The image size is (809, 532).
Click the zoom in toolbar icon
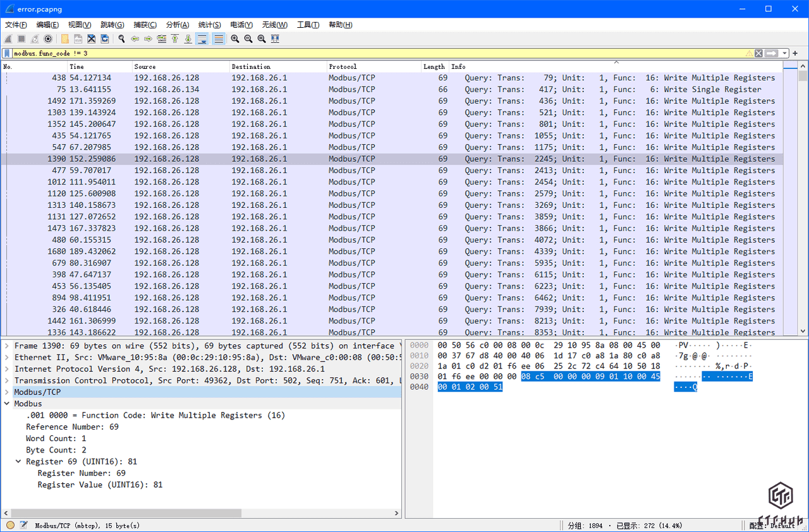(x=235, y=39)
